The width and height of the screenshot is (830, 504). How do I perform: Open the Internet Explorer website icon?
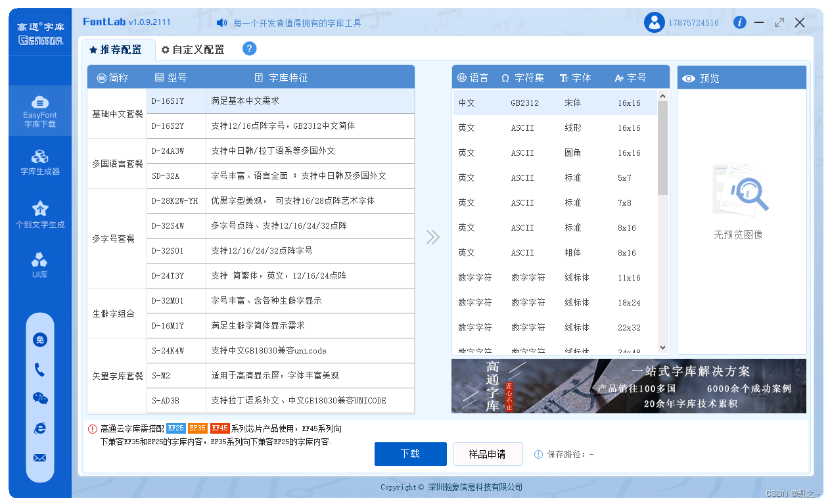click(39, 428)
